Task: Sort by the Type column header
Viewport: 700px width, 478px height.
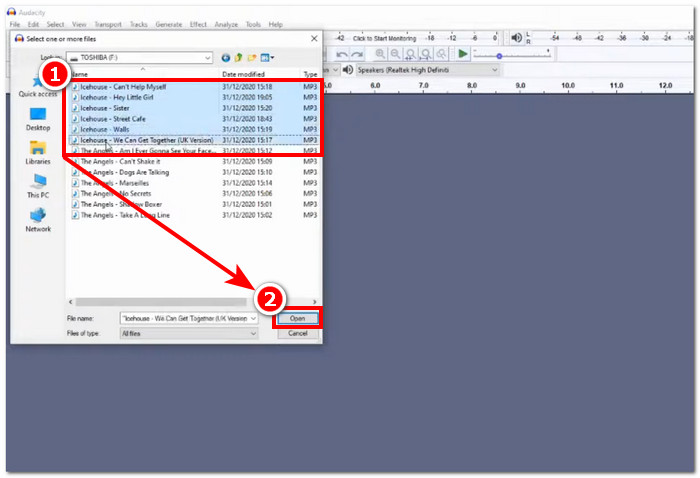Action: (x=310, y=74)
